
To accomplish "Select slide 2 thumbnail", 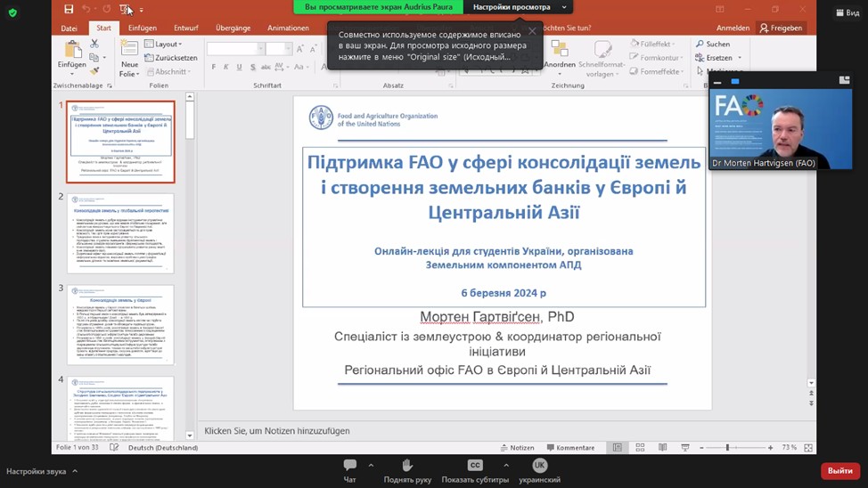I will coord(120,233).
